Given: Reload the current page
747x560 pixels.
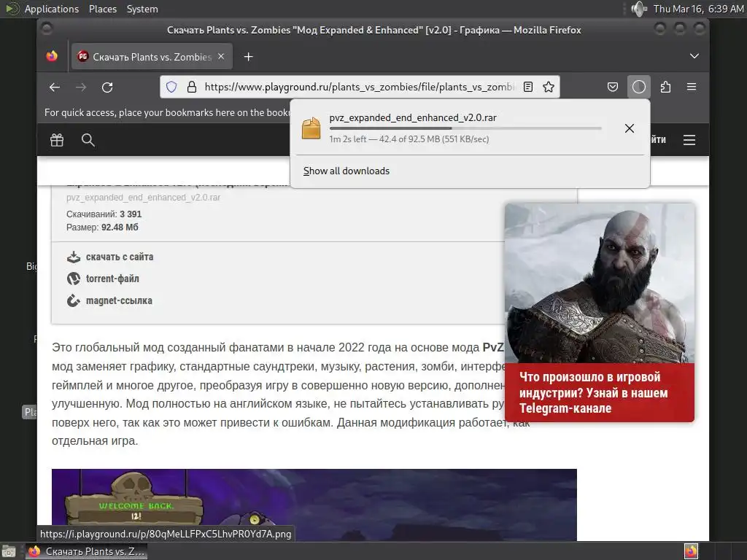Looking at the screenshot, I should coord(108,87).
